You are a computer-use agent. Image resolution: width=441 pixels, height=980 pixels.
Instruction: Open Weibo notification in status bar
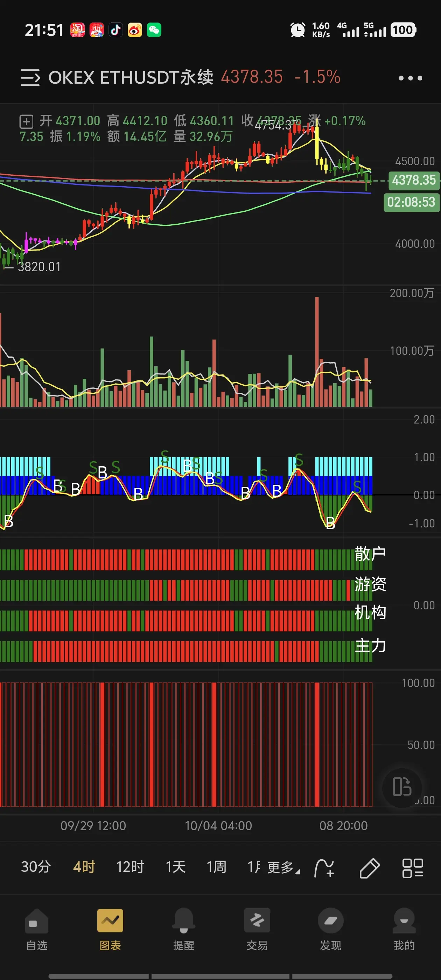tap(135, 30)
